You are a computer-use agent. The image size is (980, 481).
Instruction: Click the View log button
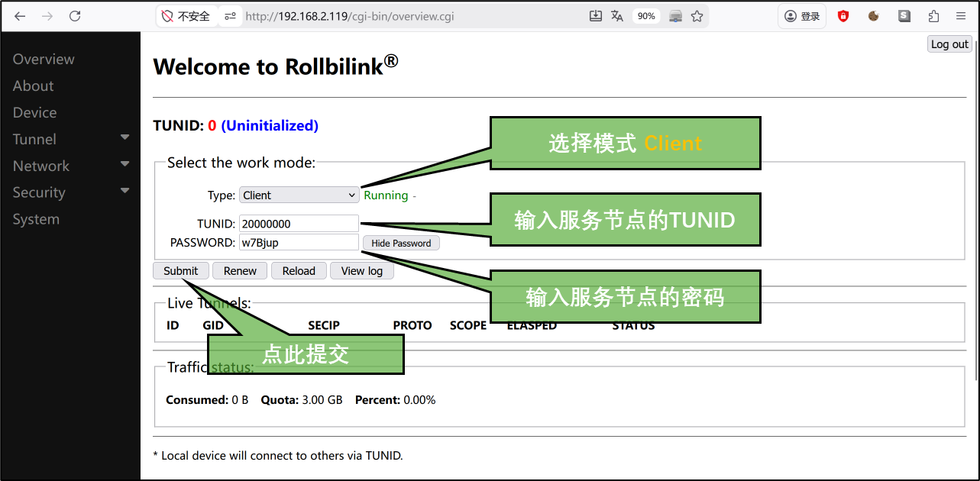(362, 271)
